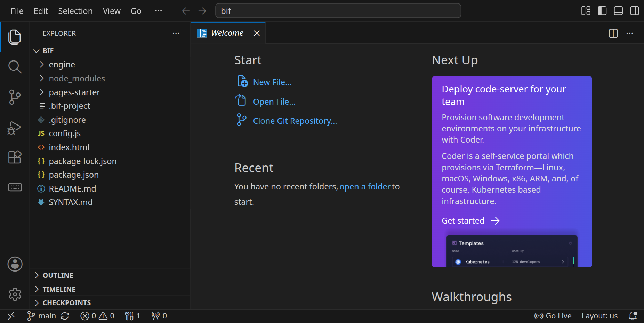Open the Explorer view in activity bar
The image size is (644, 323).
pos(15,37)
